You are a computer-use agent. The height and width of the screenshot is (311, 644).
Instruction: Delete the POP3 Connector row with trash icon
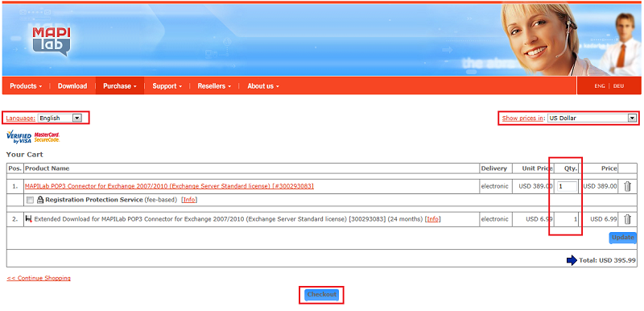pos(627,186)
